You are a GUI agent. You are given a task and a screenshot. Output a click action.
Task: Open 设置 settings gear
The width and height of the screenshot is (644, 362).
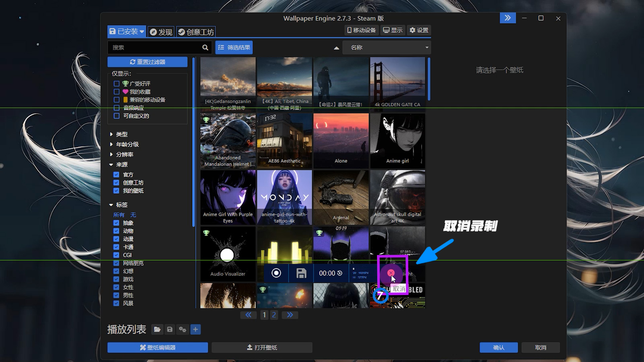click(419, 30)
